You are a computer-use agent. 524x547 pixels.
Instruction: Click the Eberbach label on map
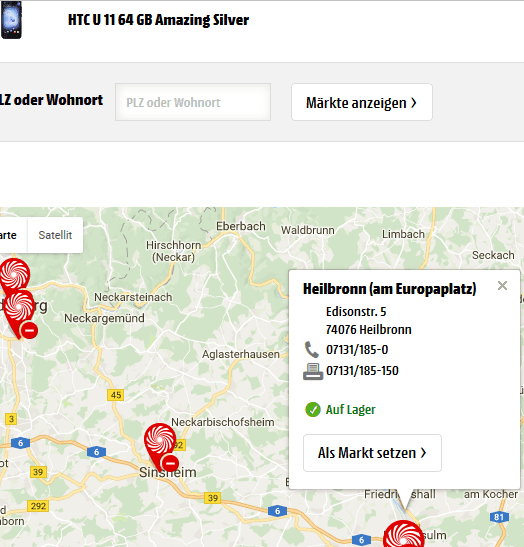[241, 226]
